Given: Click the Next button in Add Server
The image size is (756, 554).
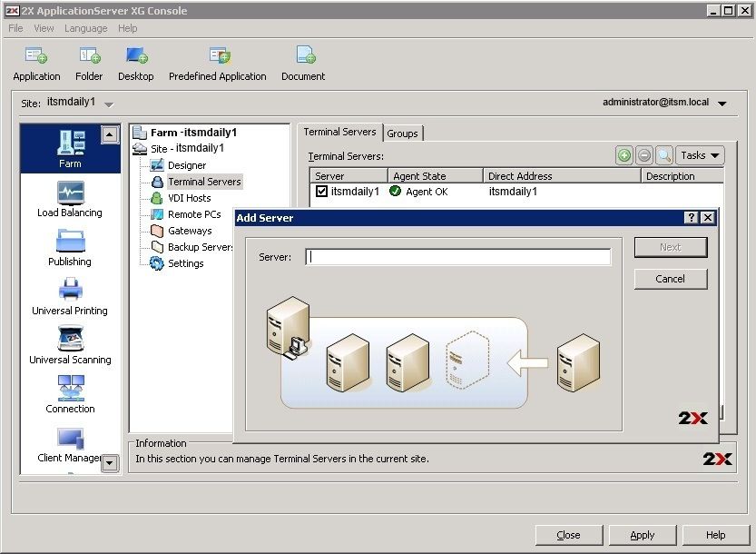Looking at the screenshot, I should click(x=671, y=247).
